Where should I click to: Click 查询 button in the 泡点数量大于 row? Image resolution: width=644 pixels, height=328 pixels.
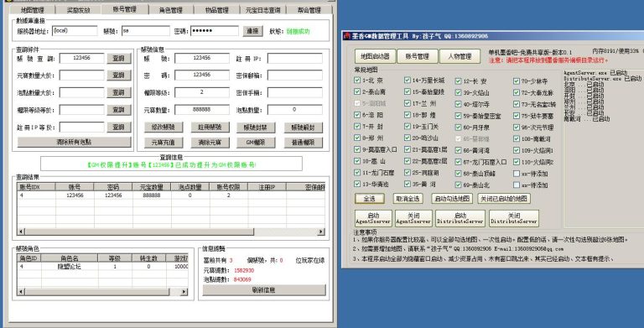tap(119, 92)
